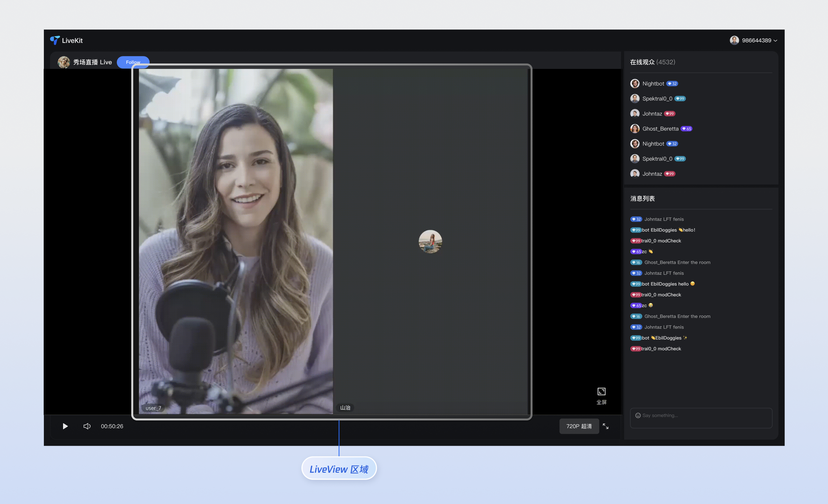Click the expand arrows icon beside quality
Viewport: 828px width, 504px height.
click(x=605, y=426)
